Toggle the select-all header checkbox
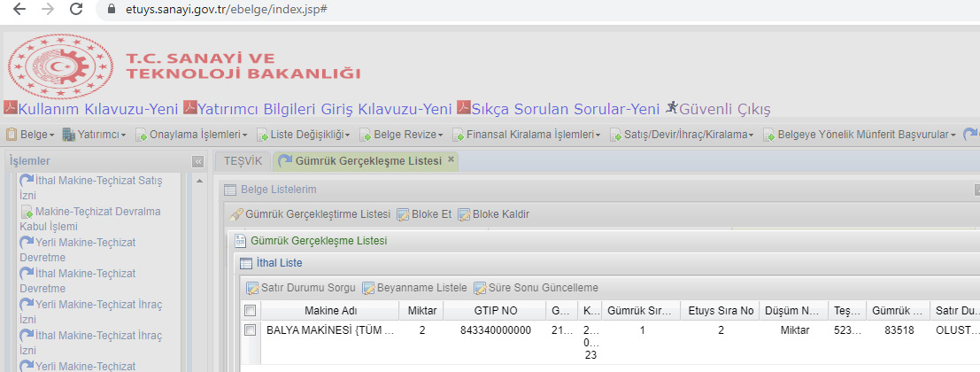 (x=250, y=311)
